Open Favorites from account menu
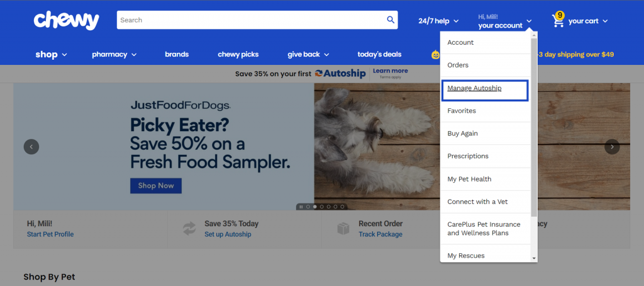The image size is (644, 286). [486, 111]
